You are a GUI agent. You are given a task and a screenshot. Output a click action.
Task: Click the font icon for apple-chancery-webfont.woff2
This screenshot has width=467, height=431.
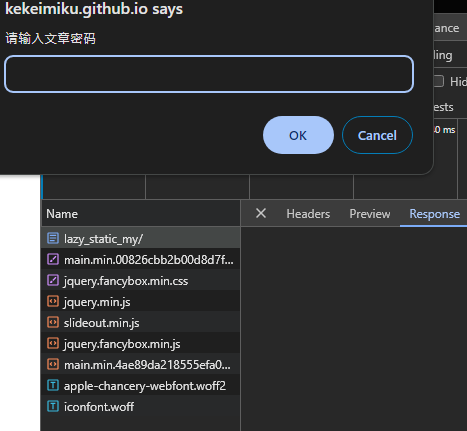53,385
